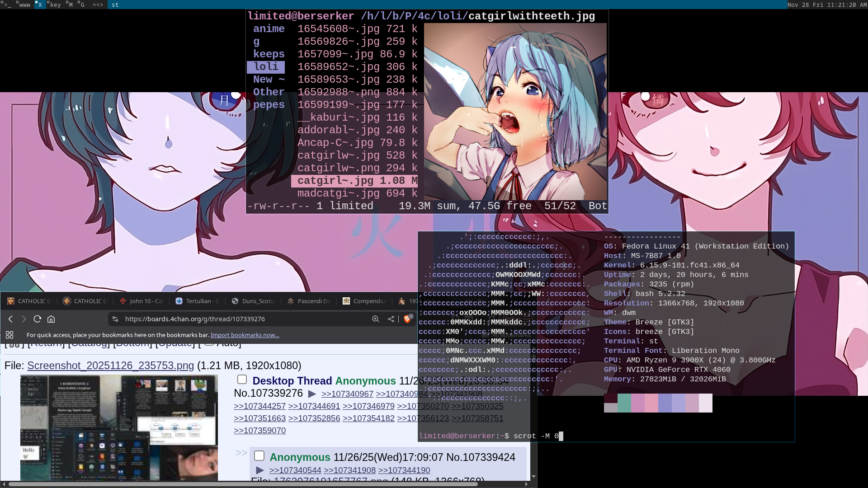This screenshot has height=488, width=868.
Task: Click the browser forward arrow
Action: (x=24, y=319)
